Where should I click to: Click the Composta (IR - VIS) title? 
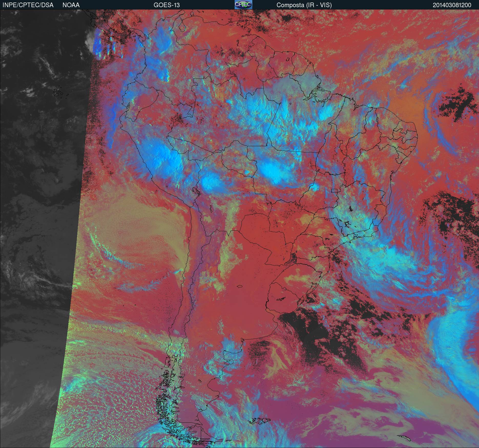[x=304, y=5]
